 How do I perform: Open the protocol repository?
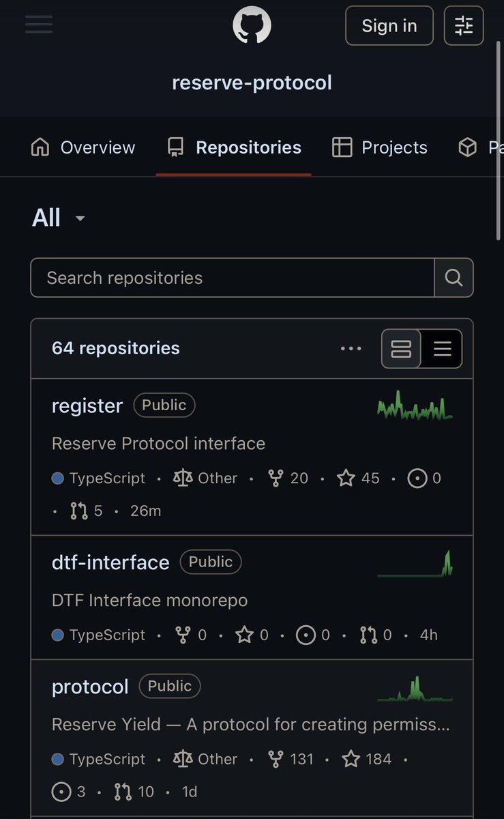pyautogui.click(x=90, y=687)
